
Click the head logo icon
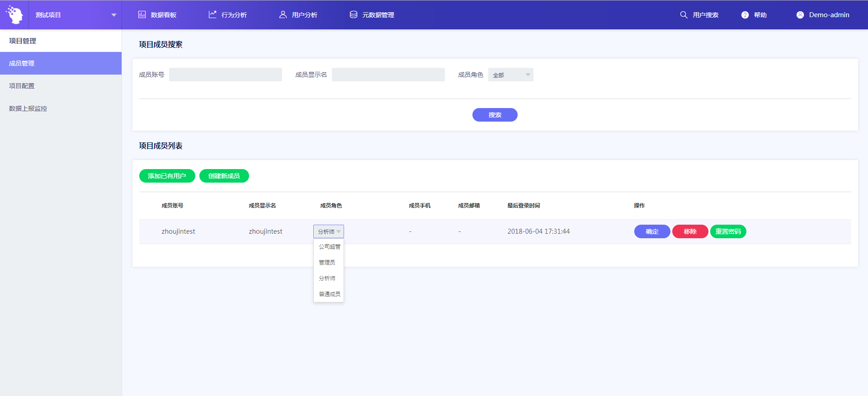(x=14, y=15)
